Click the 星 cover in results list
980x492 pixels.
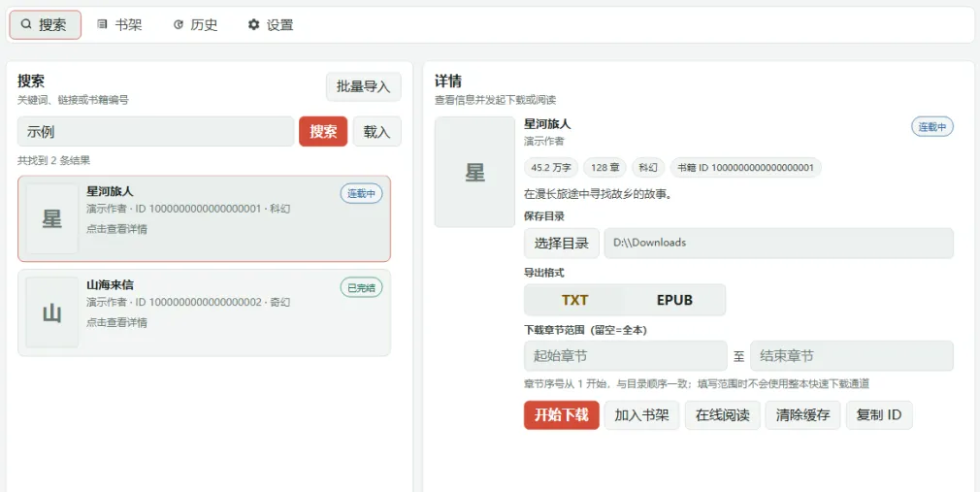click(51, 218)
